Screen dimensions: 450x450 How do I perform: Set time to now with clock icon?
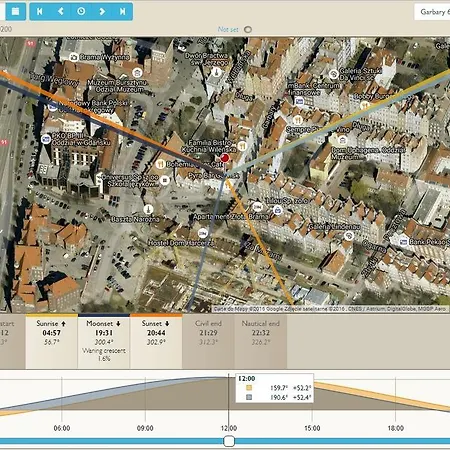point(81,11)
